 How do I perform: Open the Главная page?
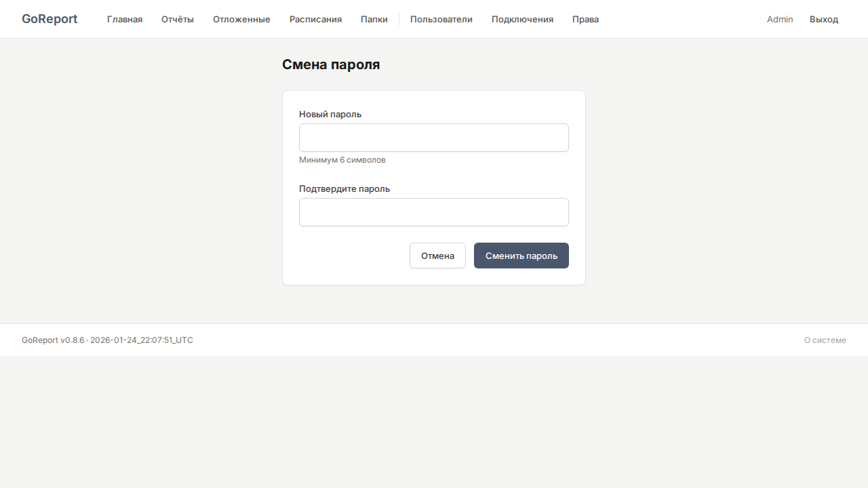click(x=125, y=19)
